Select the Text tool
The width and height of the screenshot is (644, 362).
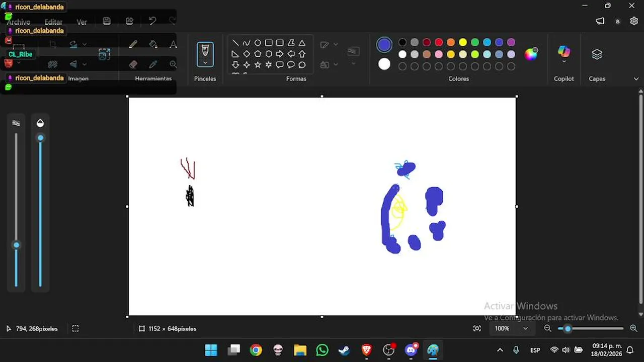(x=173, y=44)
